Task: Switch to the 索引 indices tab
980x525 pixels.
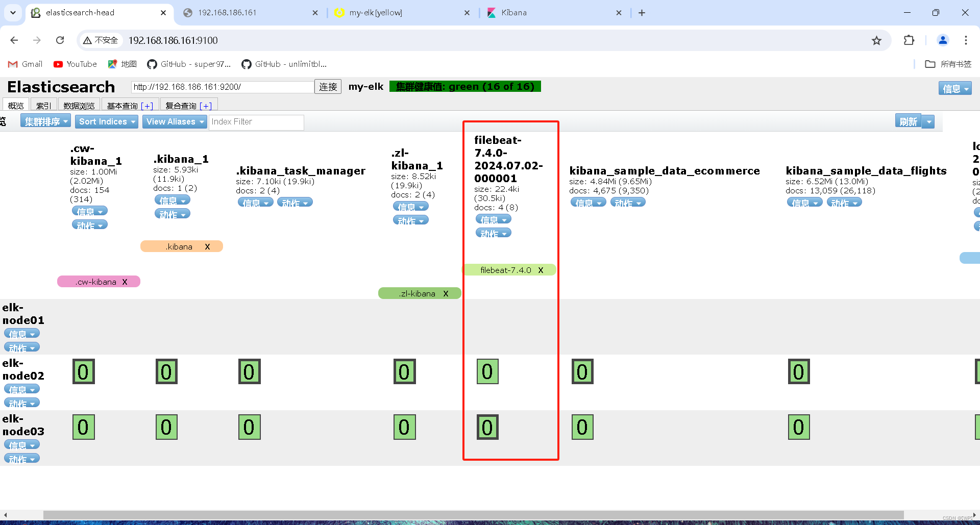Action: [x=43, y=106]
